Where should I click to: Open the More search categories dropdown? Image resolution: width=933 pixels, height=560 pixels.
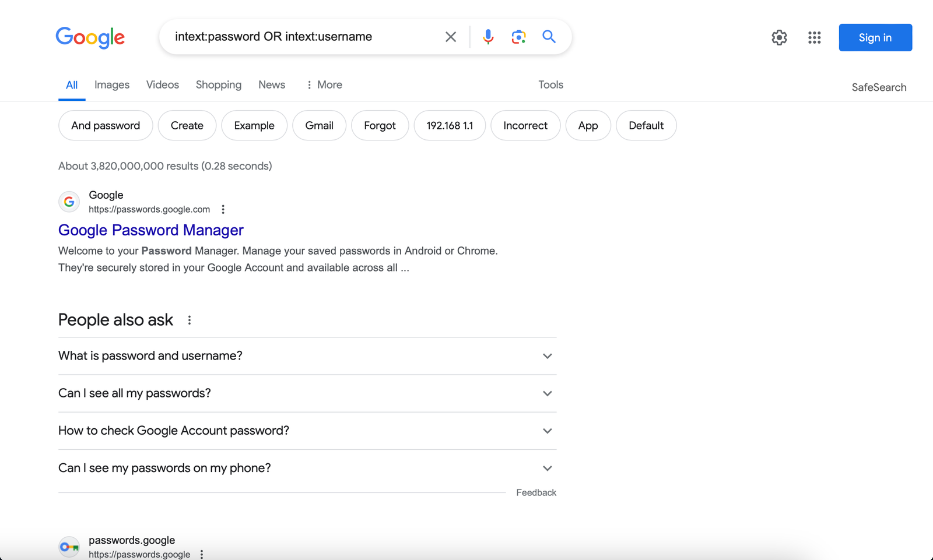(x=324, y=85)
